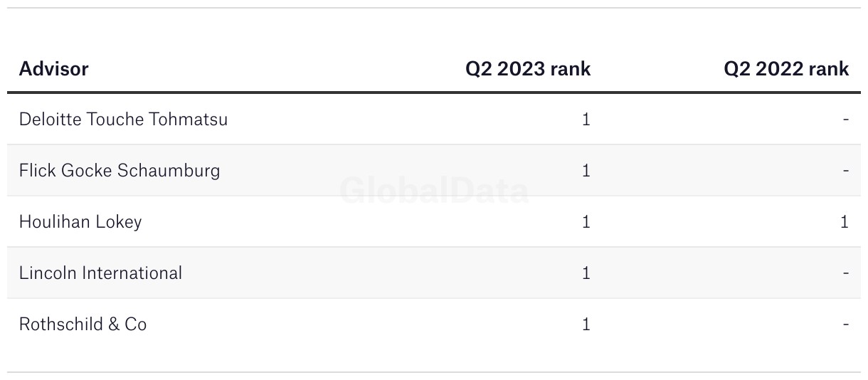
Task: Click the Advisor column header
Action: point(54,69)
